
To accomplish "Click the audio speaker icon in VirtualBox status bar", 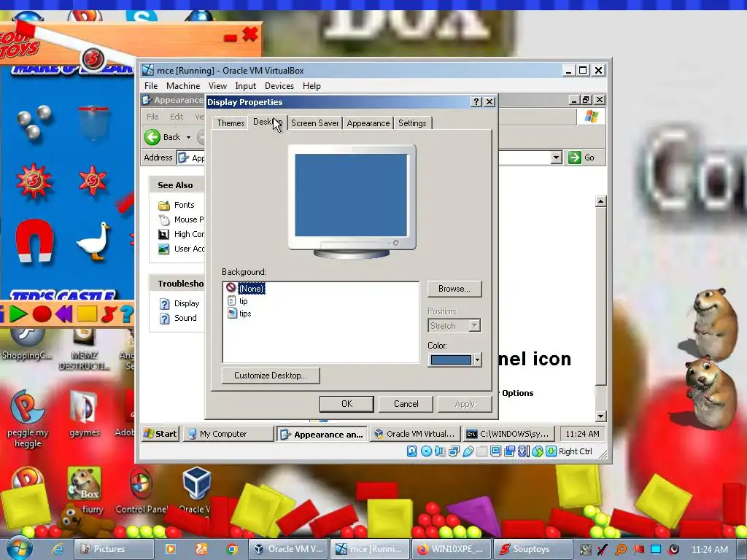I will [440, 451].
